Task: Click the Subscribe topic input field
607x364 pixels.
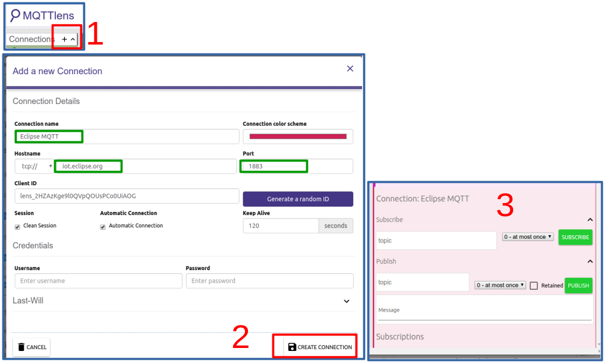Action: (436, 240)
